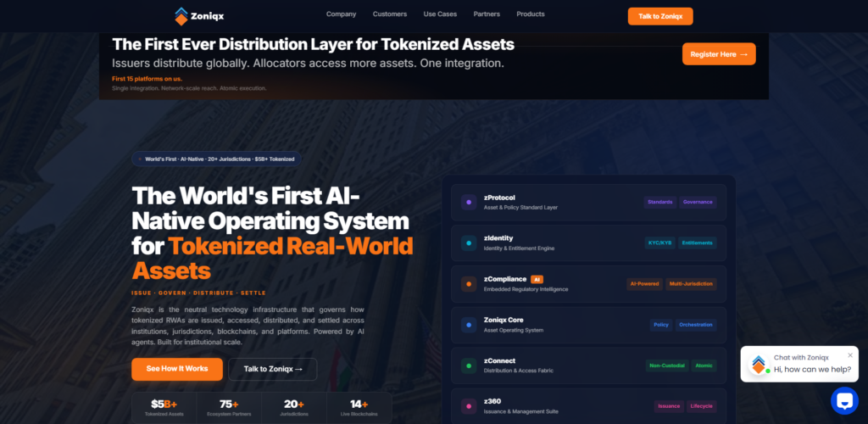Click the blue Zoniqx Core icon
Image resolution: width=868 pixels, height=424 pixels.
tap(469, 325)
